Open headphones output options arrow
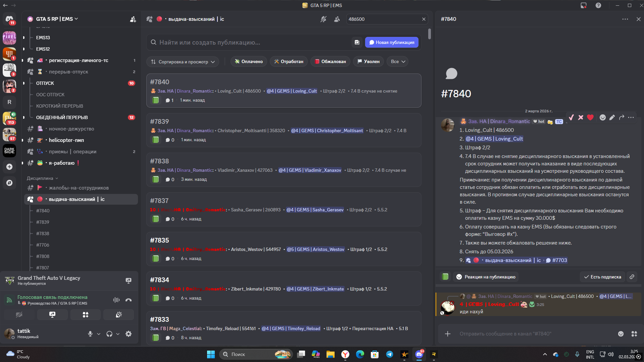This screenshot has width=644, height=362. click(x=118, y=334)
